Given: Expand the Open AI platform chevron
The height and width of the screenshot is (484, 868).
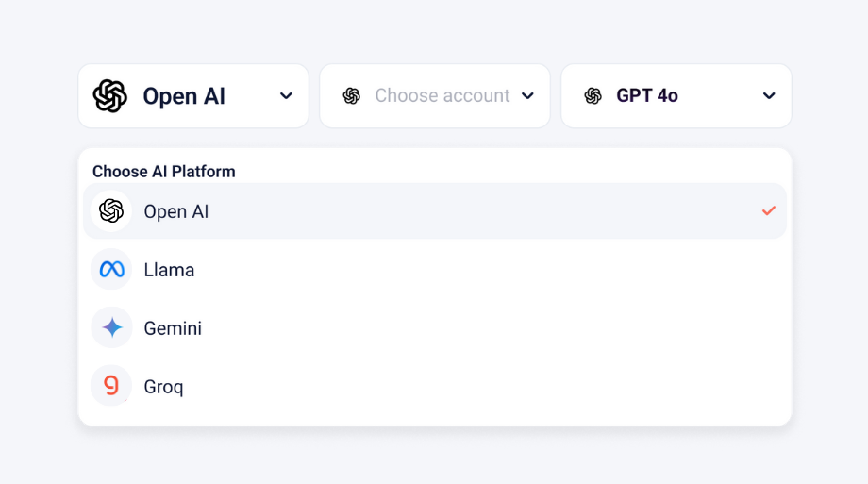Looking at the screenshot, I should pyautogui.click(x=286, y=96).
